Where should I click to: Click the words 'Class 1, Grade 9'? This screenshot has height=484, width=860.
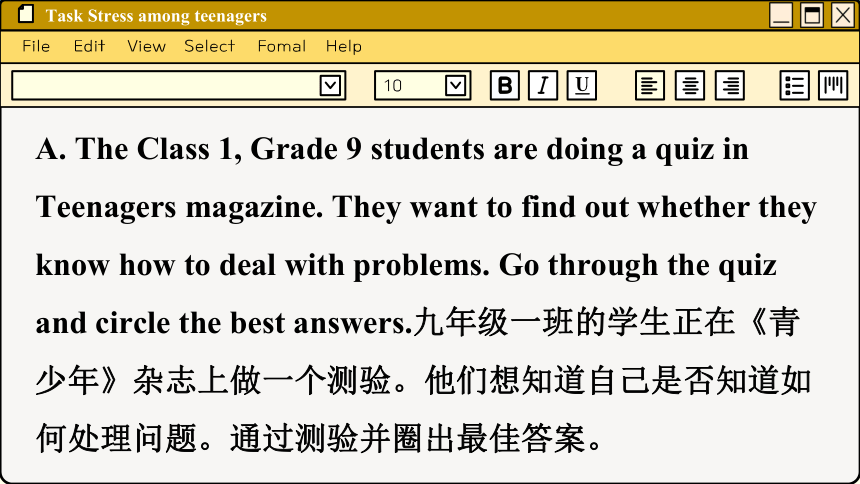coord(250,149)
